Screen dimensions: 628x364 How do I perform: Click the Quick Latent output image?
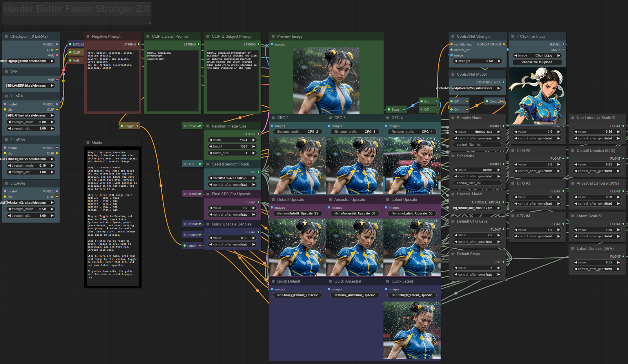pos(412,330)
